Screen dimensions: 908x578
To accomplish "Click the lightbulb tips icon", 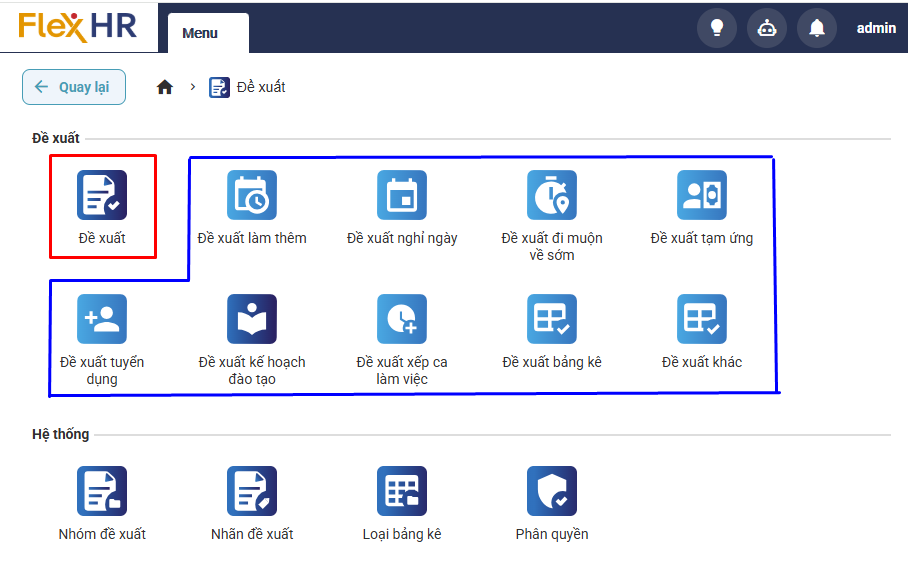I will coord(717,28).
